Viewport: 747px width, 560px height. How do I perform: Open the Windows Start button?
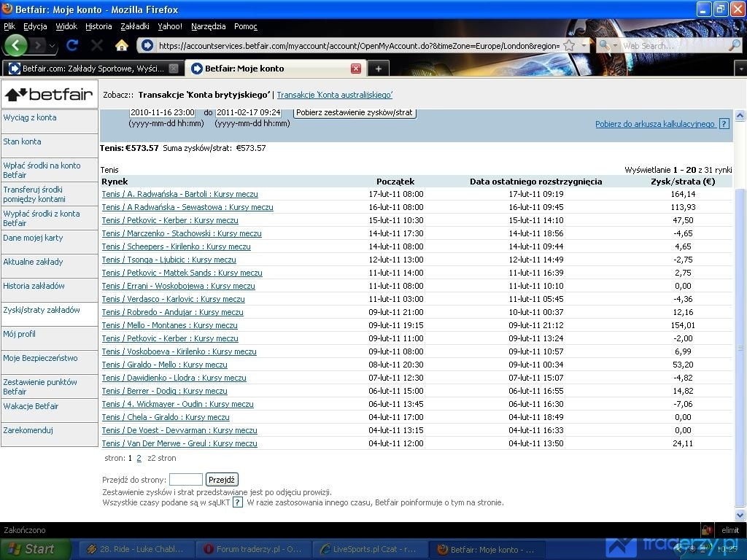[35, 549]
